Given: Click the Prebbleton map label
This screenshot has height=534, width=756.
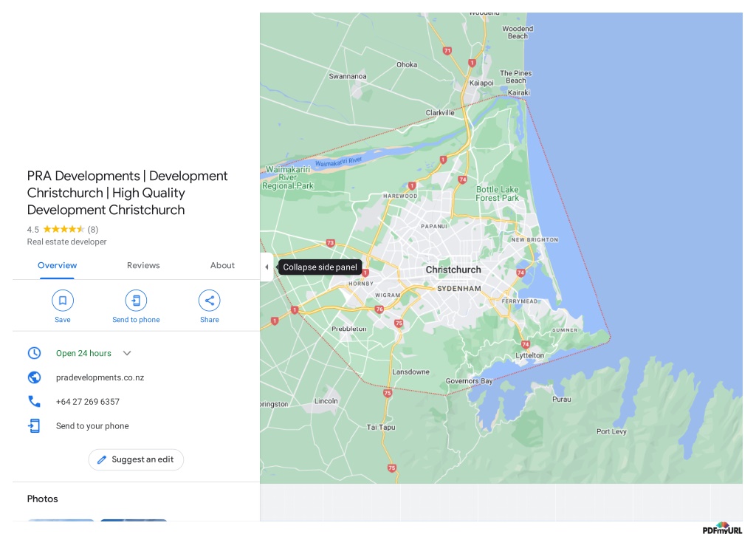Looking at the screenshot, I should tap(349, 329).
